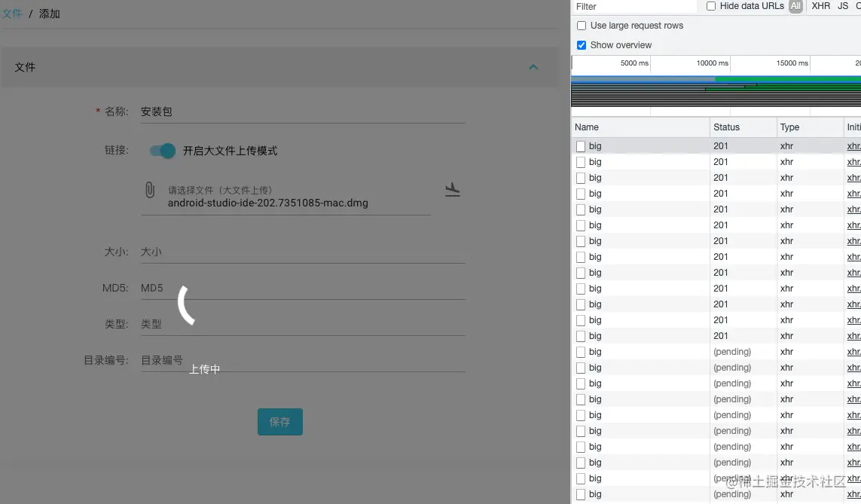Select the JS filter type
This screenshot has width=861, height=504.
point(843,6)
